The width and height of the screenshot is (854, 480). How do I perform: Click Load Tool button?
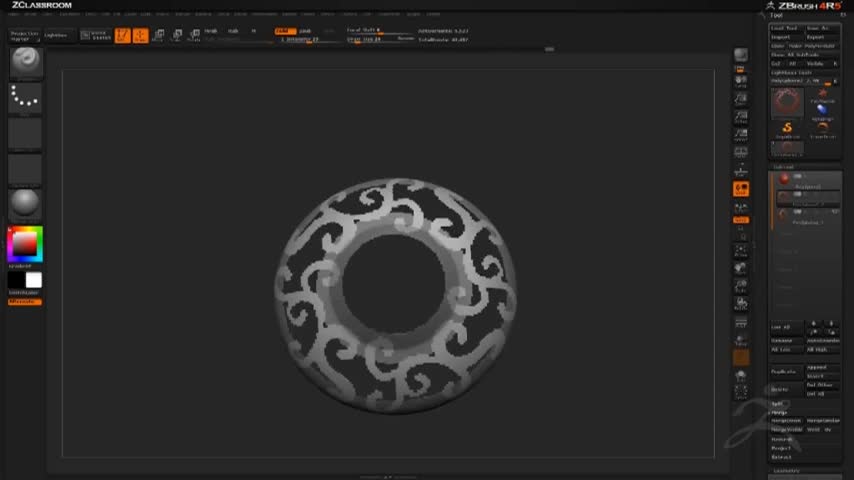click(x=786, y=28)
